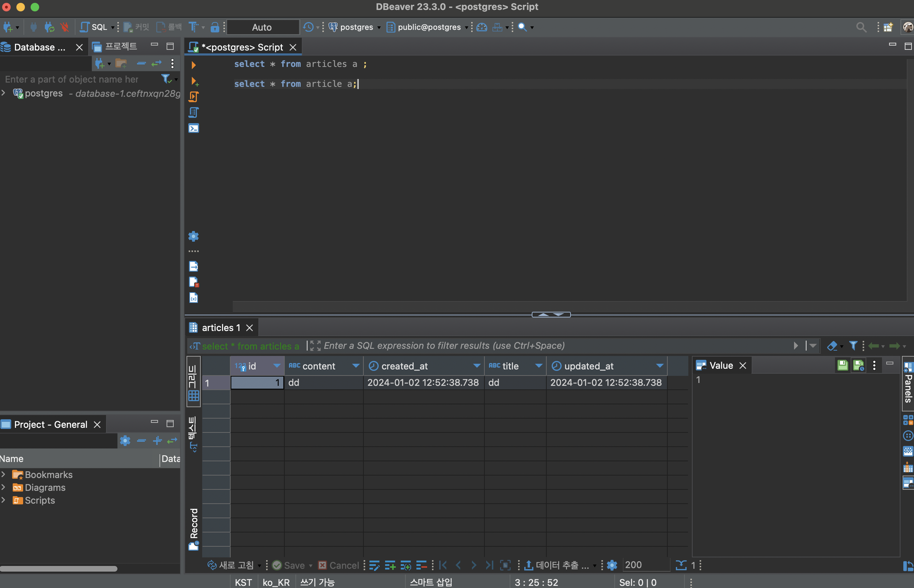Execute the SQL statement with the orange arrow
The image size is (914, 588).
(194, 65)
